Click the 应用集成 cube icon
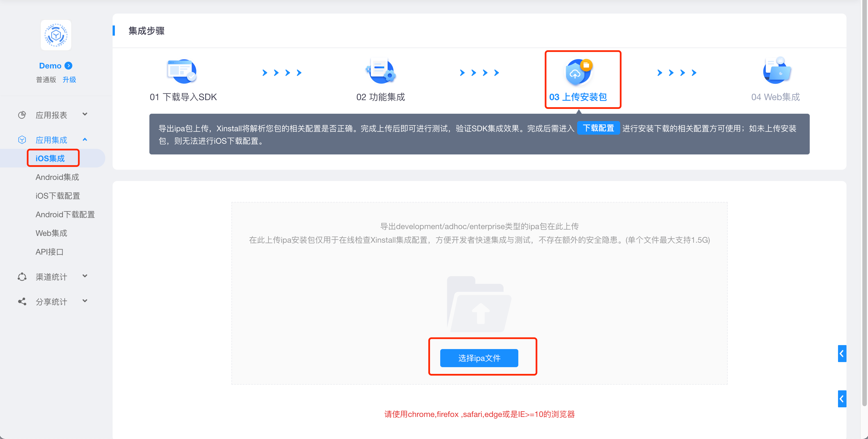The height and width of the screenshot is (439, 868). point(22,140)
